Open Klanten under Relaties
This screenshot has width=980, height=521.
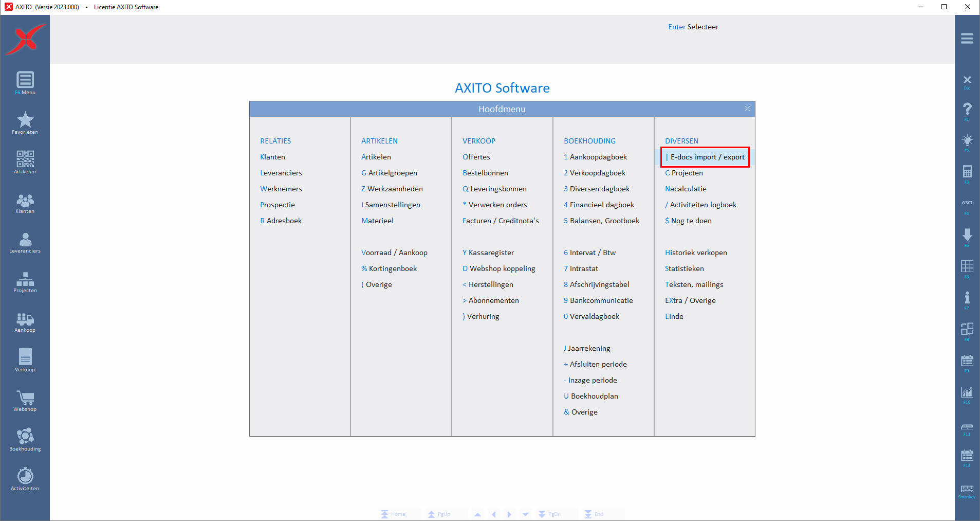point(272,157)
